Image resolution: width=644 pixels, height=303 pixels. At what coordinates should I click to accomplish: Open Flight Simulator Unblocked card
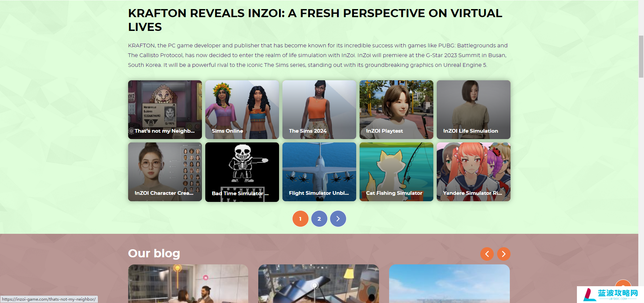click(x=319, y=172)
